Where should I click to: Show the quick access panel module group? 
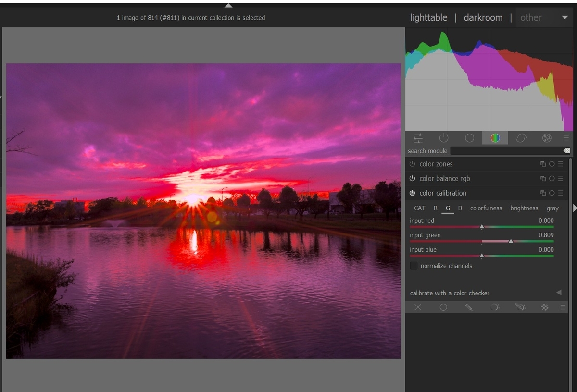point(418,138)
